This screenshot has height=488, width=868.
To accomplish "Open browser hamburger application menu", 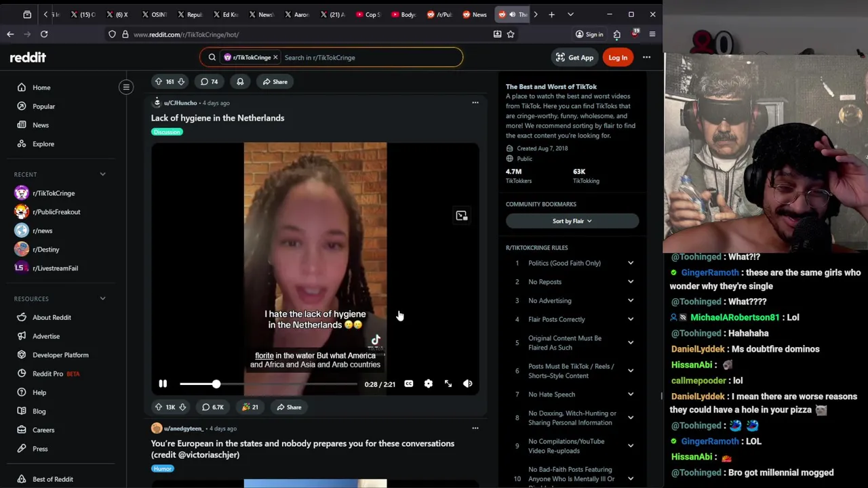I will pos(652,34).
